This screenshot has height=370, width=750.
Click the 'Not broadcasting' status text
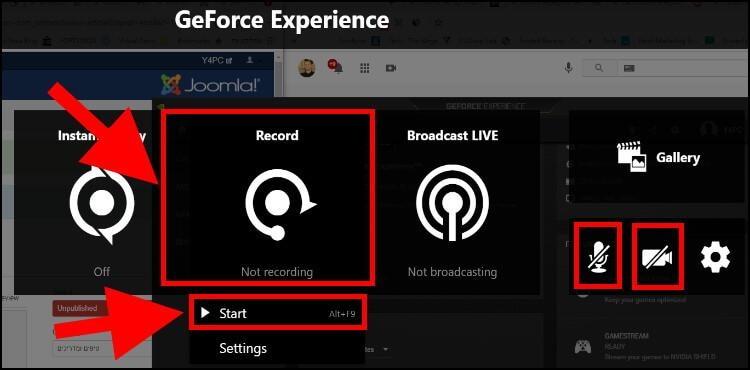coord(452,272)
